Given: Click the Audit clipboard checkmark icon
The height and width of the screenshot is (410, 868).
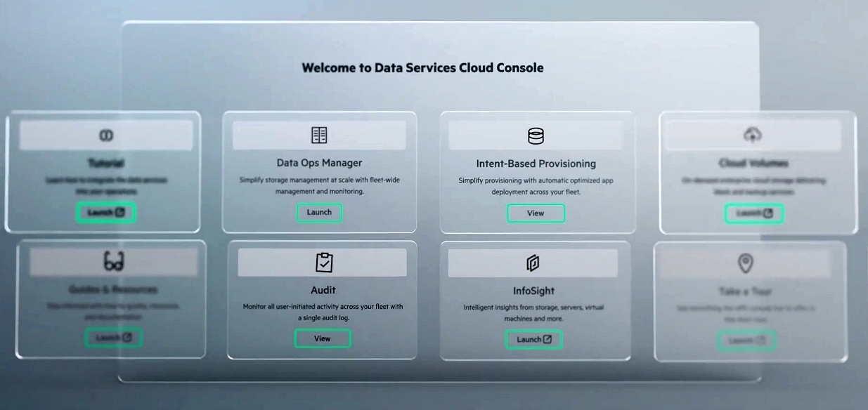Looking at the screenshot, I should click(x=324, y=263).
